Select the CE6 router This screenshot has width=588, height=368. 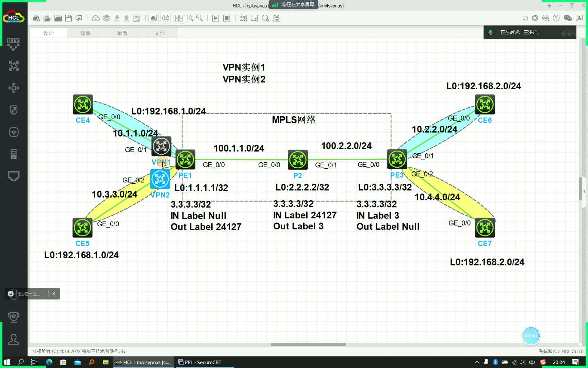click(x=485, y=104)
